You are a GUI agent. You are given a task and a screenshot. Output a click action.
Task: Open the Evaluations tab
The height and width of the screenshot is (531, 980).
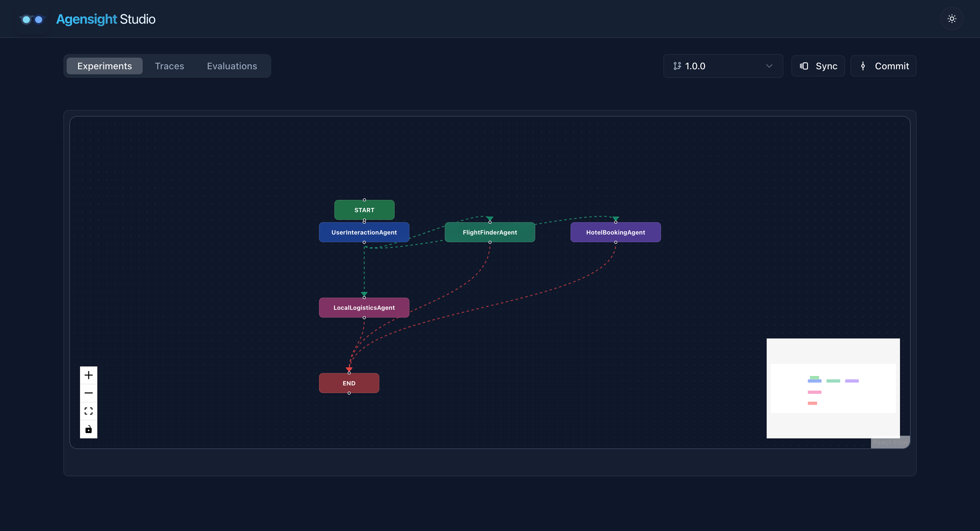point(232,66)
